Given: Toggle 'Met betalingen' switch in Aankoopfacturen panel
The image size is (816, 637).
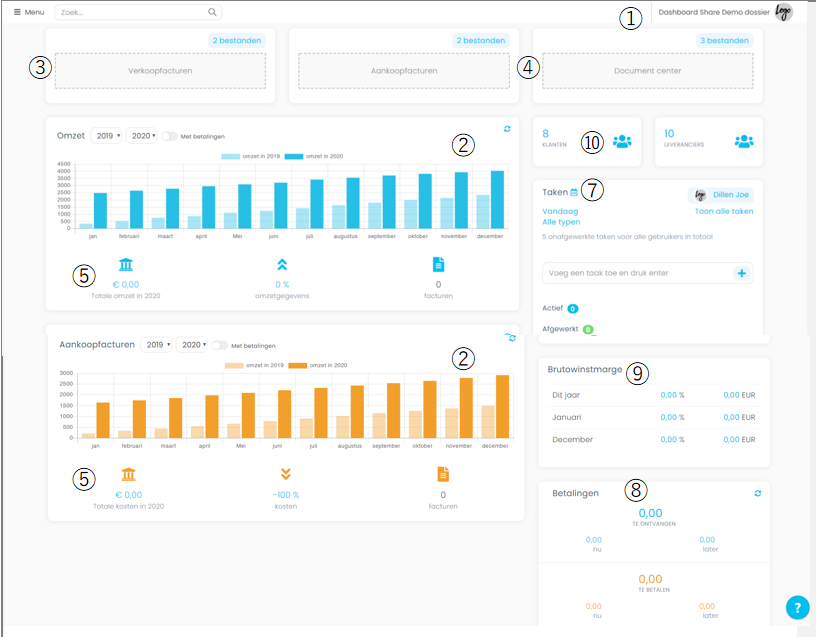Looking at the screenshot, I should [219, 345].
